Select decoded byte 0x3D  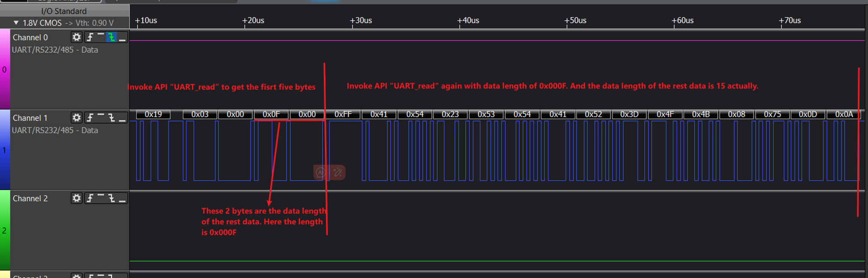coord(630,114)
